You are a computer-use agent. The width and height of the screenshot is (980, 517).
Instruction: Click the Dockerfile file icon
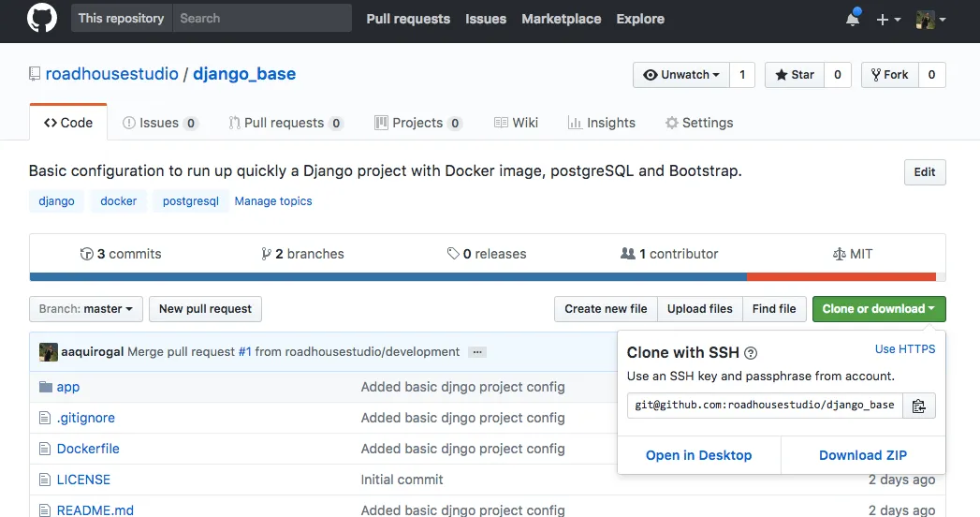[x=44, y=449]
